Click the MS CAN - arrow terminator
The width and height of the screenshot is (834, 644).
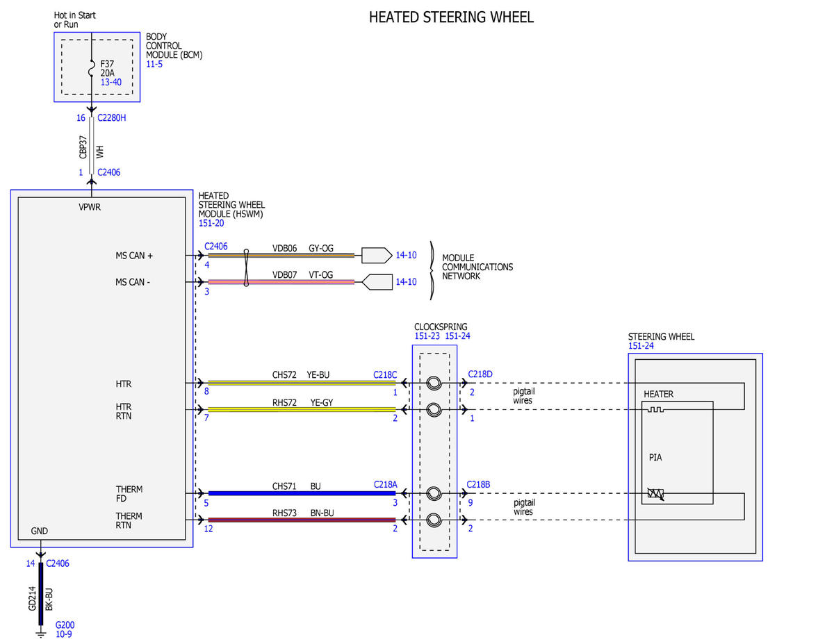point(377,282)
